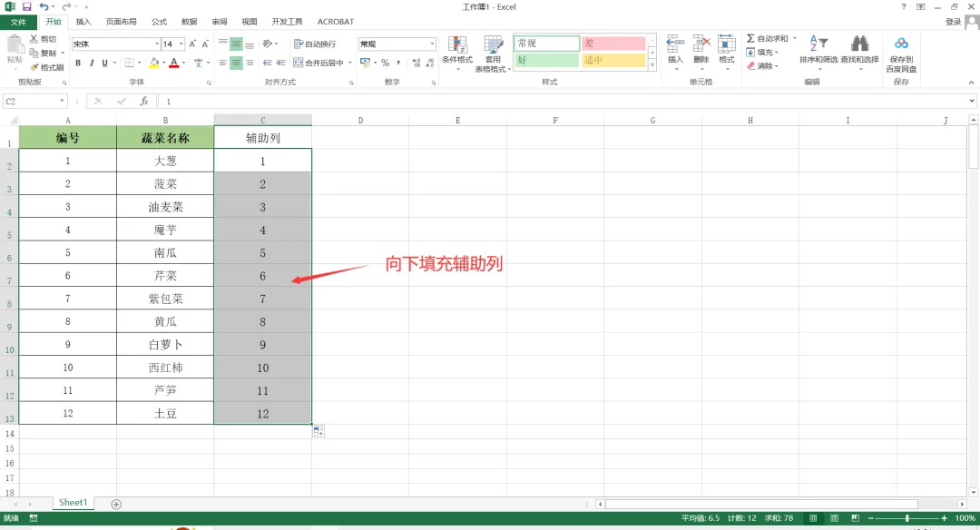
Task: Select the Sheet1 worksheet tab
Action: click(73, 503)
